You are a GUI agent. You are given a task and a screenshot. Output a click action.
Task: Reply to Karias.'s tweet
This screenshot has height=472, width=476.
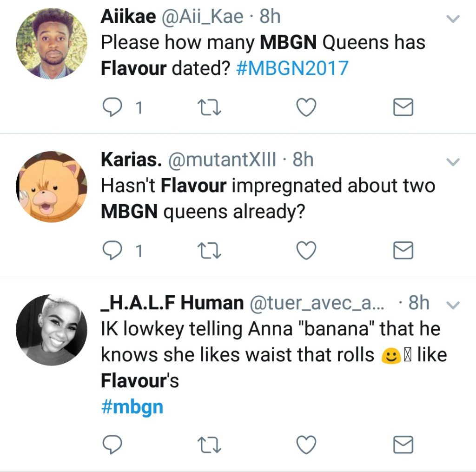click(112, 251)
